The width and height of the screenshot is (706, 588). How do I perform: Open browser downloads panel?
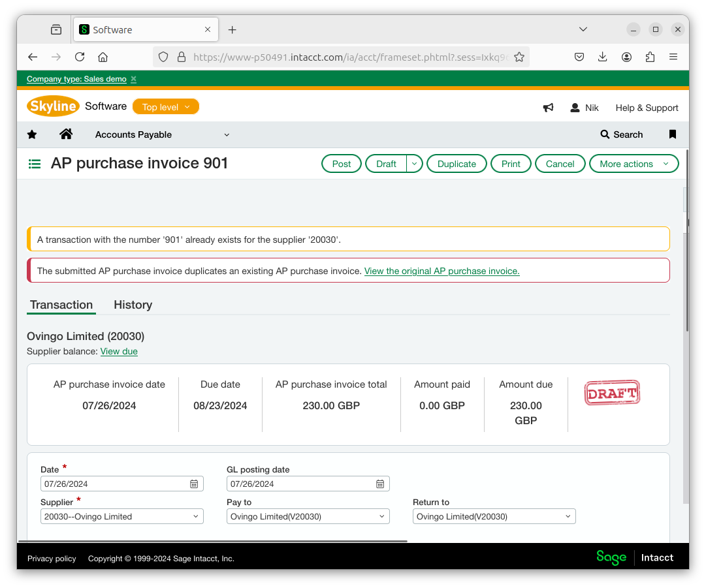(602, 57)
